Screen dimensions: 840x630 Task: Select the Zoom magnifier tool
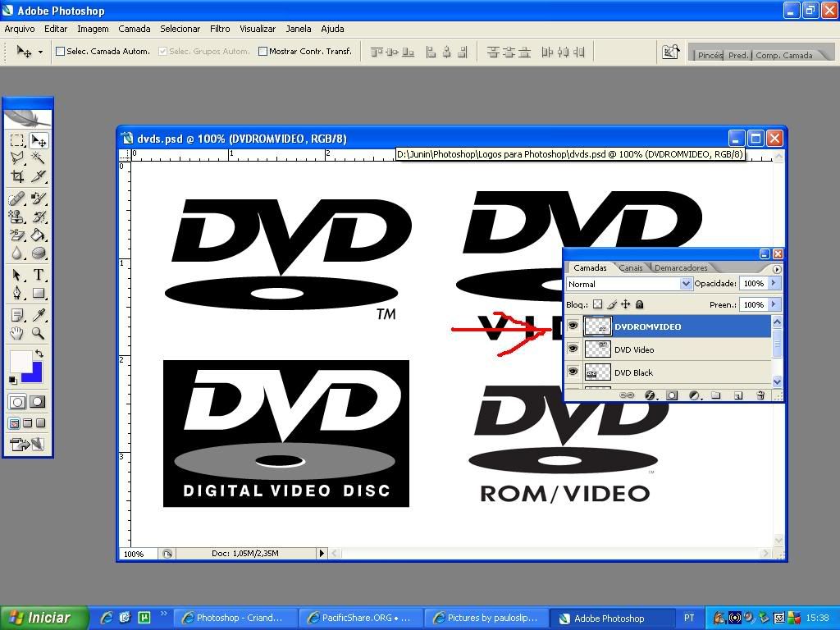click(x=38, y=333)
